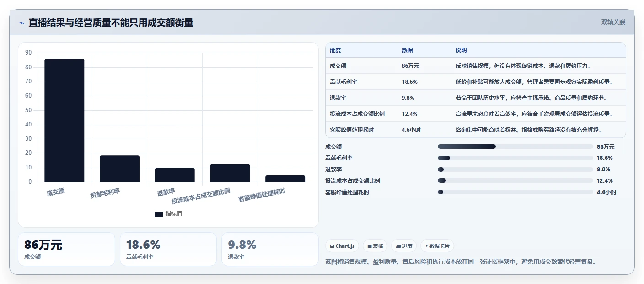Click the lightning icon beside the title
Image resolution: width=644 pixels, height=284 pixels.
coord(22,23)
